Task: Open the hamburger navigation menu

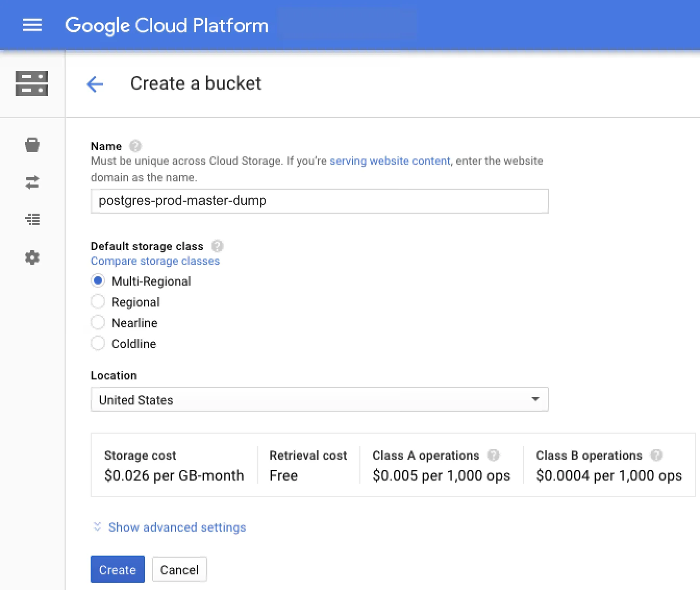Action: (x=32, y=25)
